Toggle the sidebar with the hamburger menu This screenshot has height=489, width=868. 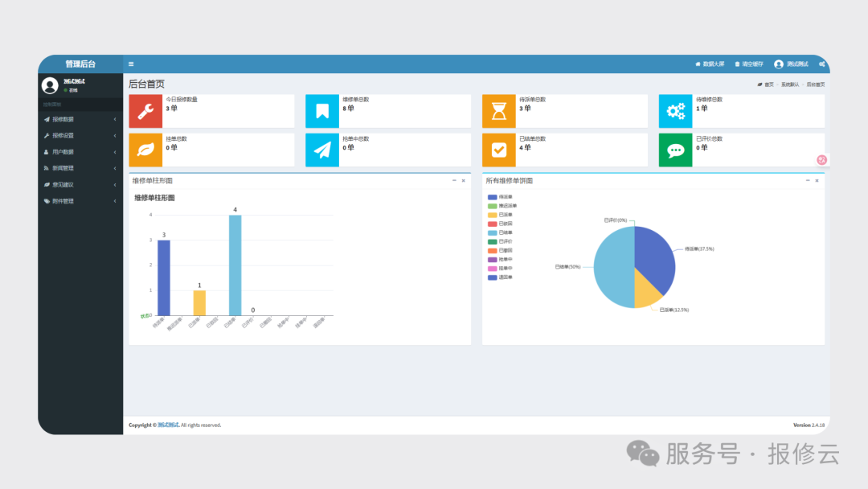click(x=131, y=64)
